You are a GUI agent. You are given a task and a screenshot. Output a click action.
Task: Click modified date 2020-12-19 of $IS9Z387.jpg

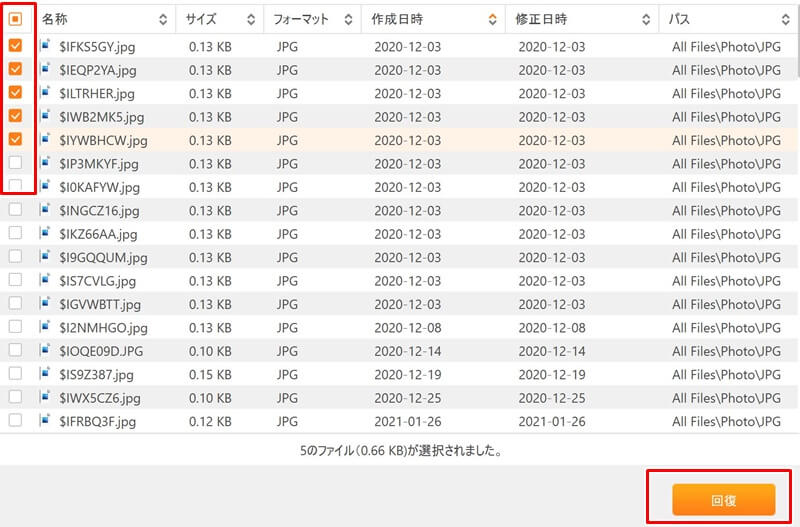(552, 374)
